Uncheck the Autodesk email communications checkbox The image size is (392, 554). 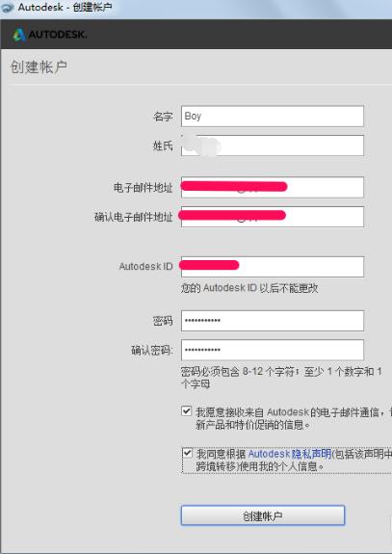[x=186, y=410]
